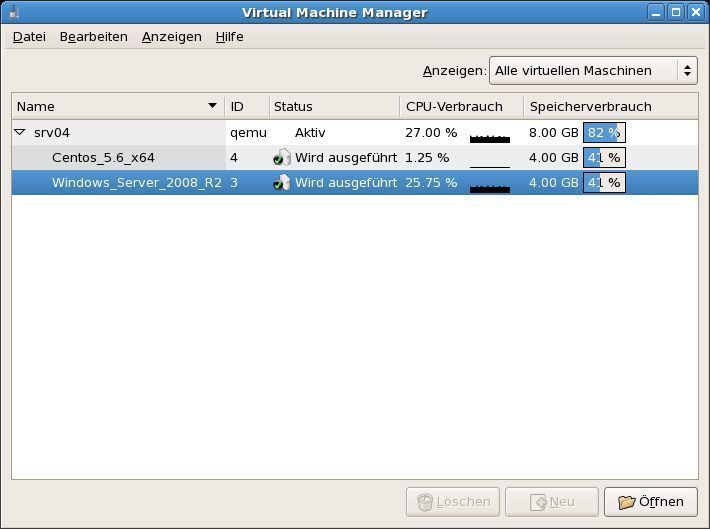The height and width of the screenshot is (529, 710).
Task: Click ID '4' of Centos_5.6_x64
Action: click(234, 158)
